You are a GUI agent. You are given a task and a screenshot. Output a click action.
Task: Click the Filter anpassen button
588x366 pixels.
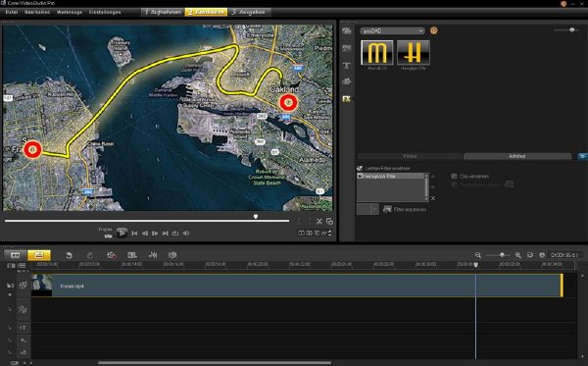(405, 209)
